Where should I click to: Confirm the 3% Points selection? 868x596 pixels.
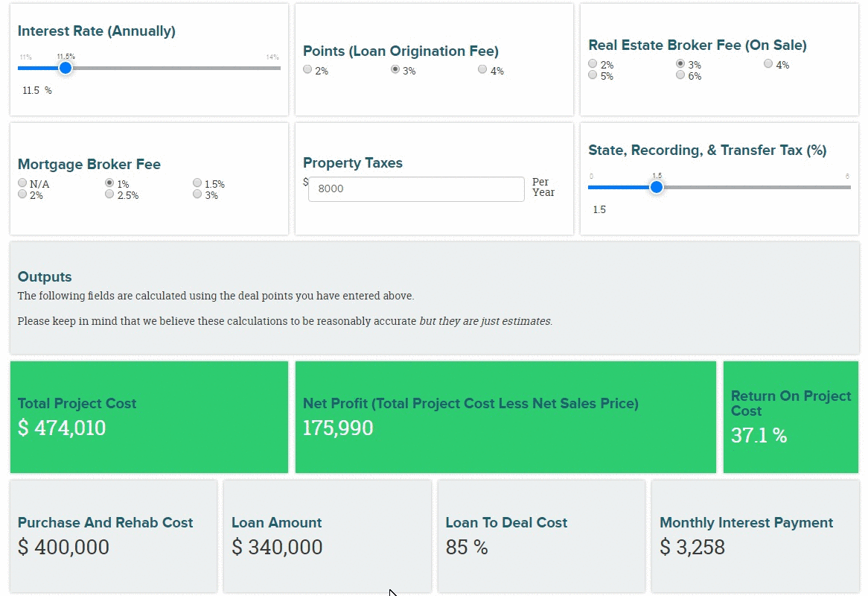click(395, 69)
